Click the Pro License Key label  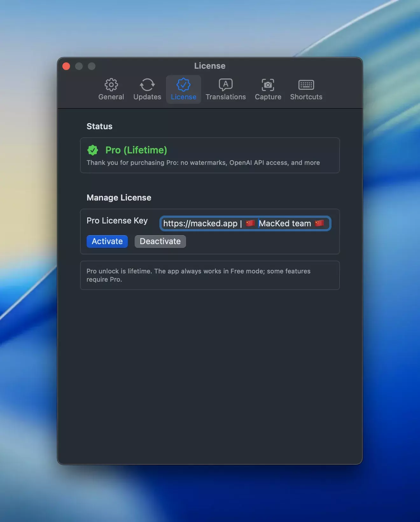click(x=117, y=221)
